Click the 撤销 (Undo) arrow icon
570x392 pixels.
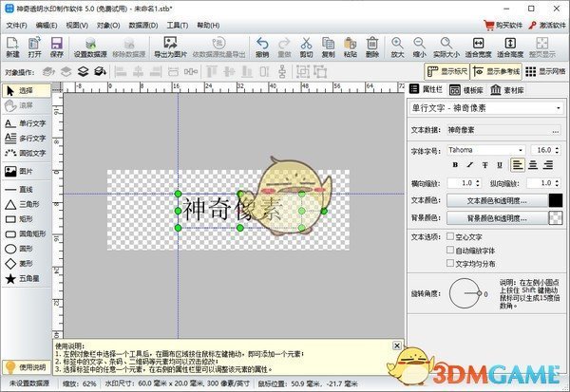tap(262, 47)
